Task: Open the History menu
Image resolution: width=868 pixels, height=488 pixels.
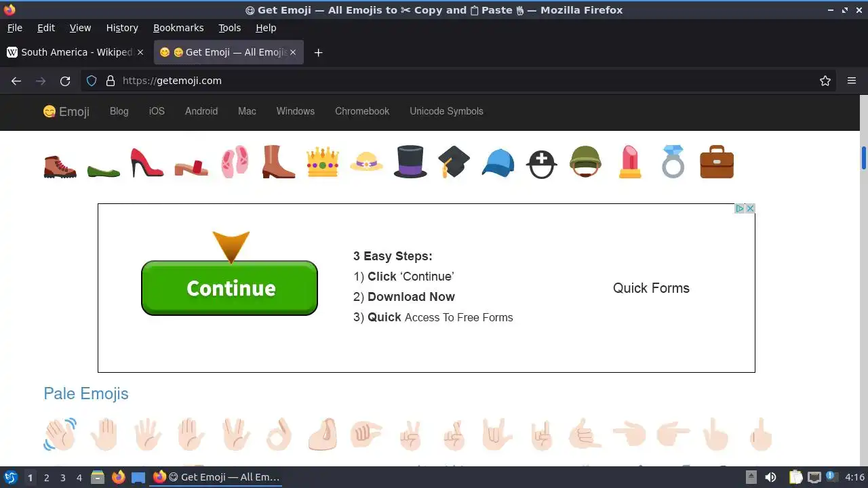Action: pos(122,28)
